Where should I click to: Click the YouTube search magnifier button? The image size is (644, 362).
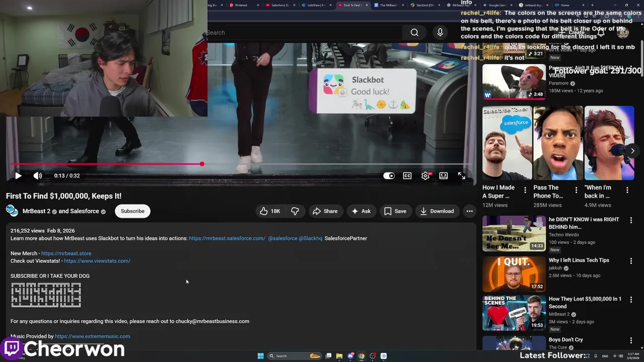point(415,33)
